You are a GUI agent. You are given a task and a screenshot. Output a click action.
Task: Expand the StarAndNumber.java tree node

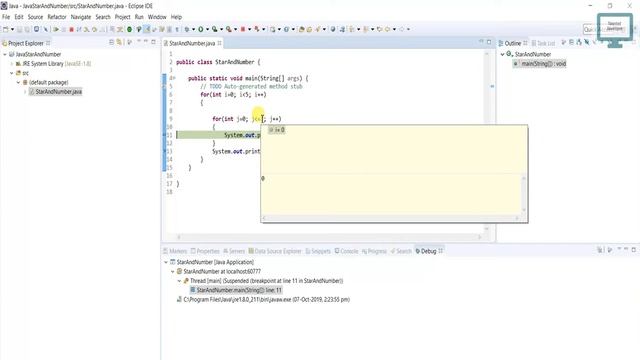coord(25,92)
